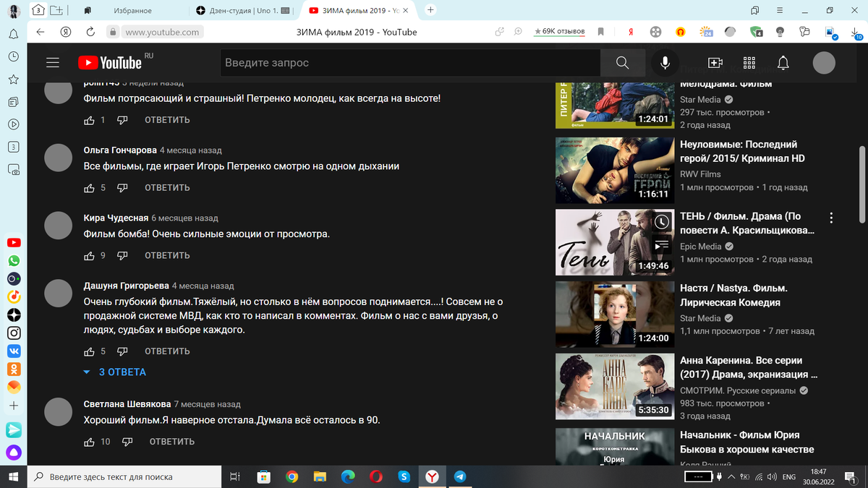868x488 pixels.
Task: Open a new browser tab
Action: click(431, 10)
